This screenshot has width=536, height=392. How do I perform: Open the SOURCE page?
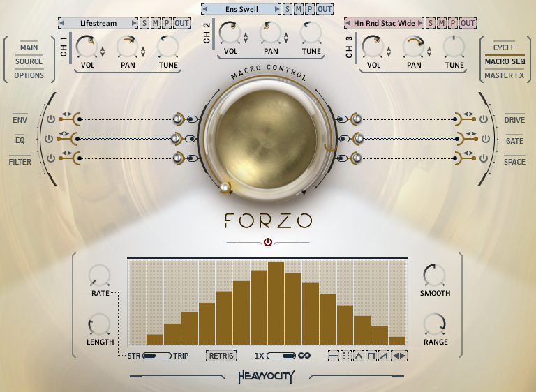point(29,61)
